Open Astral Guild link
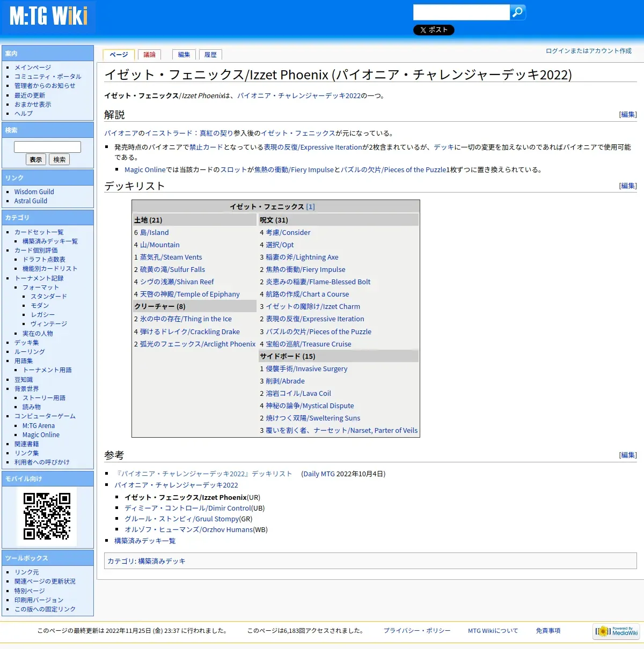This screenshot has height=649, width=644. click(31, 201)
